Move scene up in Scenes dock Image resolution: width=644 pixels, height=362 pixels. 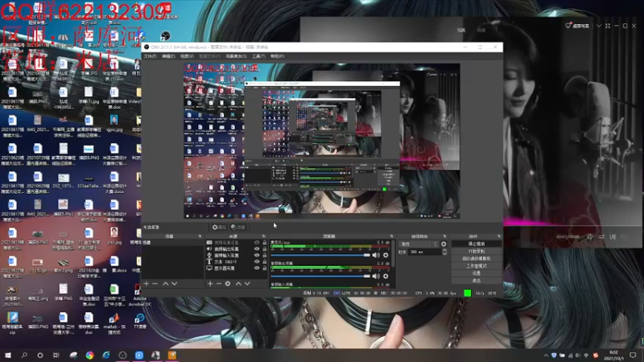click(166, 284)
